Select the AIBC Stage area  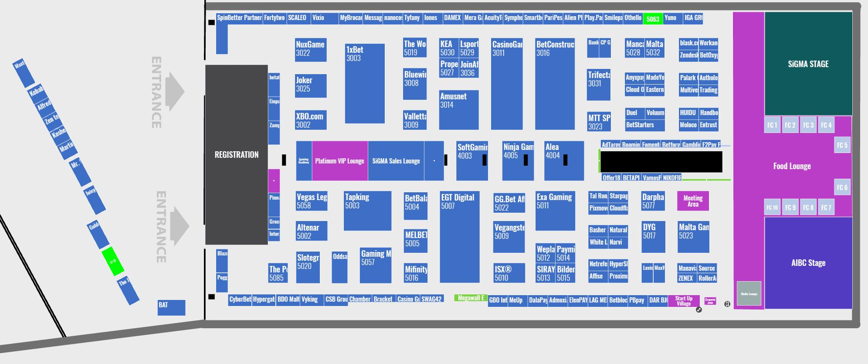coord(808,263)
